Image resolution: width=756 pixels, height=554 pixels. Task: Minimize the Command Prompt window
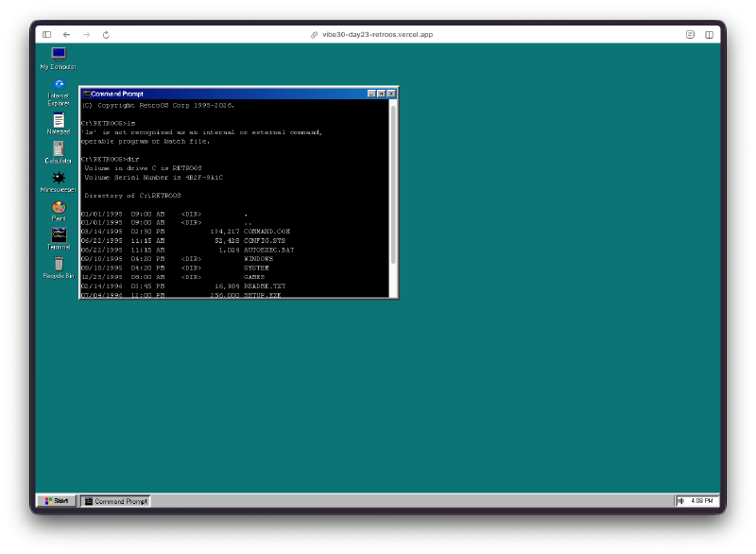tap(369, 94)
